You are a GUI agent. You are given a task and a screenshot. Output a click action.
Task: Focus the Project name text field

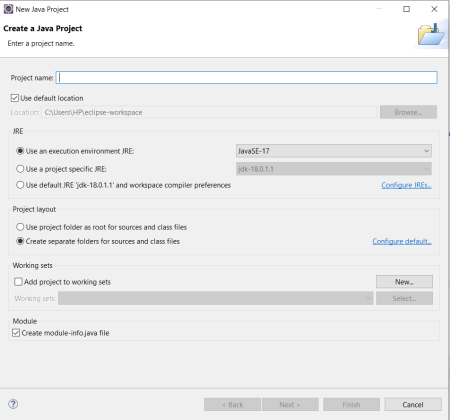246,78
